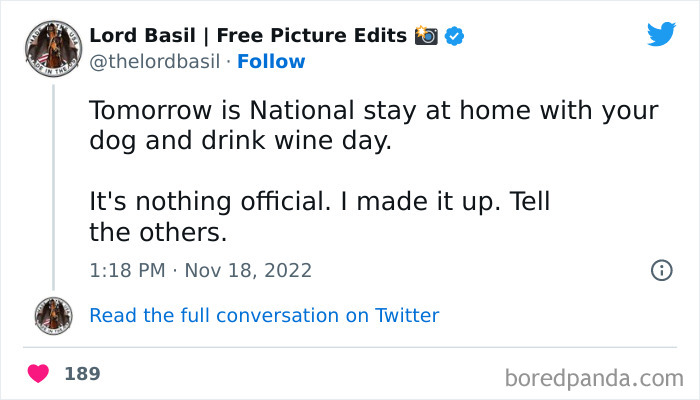Image resolution: width=700 pixels, height=400 pixels.
Task: Click the camera emoji beside the name
Action: pos(427,36)
